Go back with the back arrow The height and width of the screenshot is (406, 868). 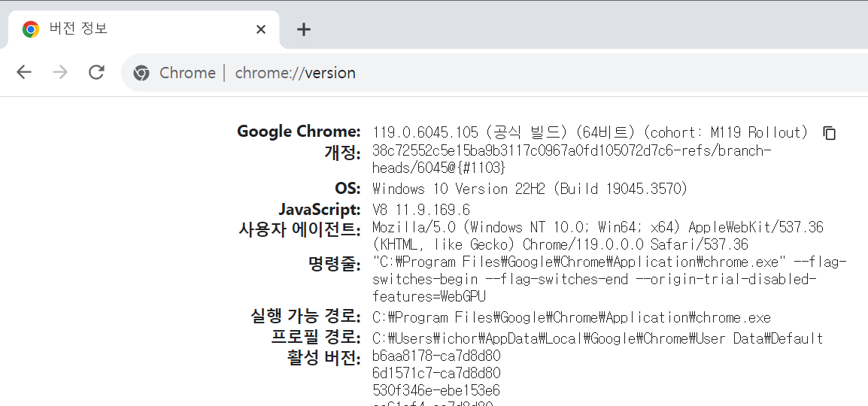point(24,72)
